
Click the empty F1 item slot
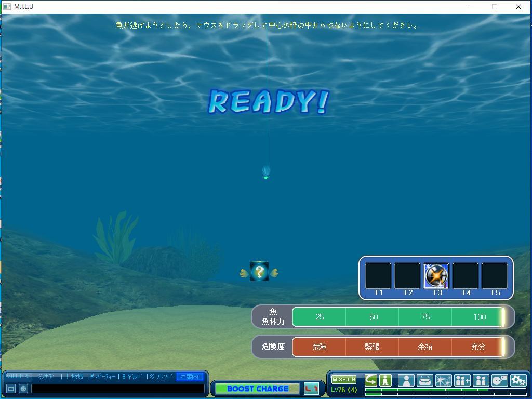coord(378,275)
